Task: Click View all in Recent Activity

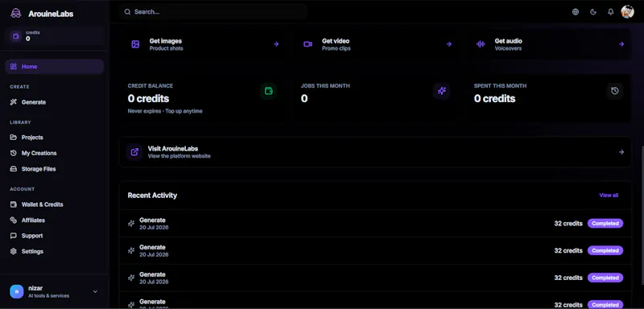Action: 609,196
